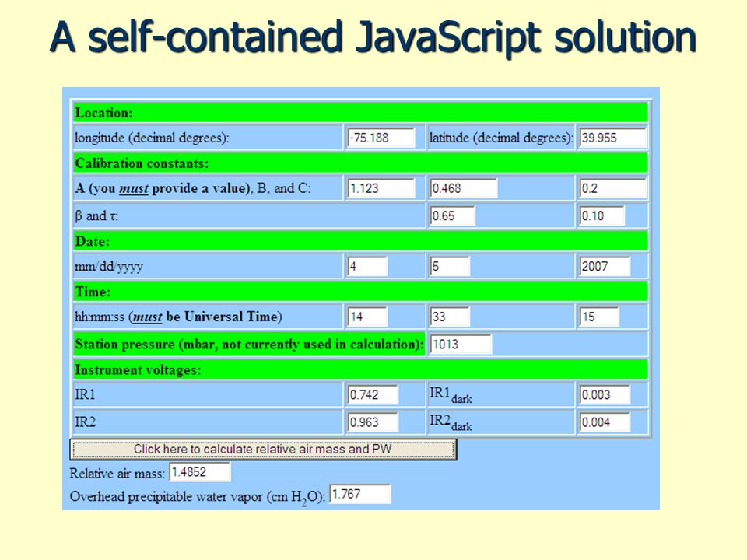Click the 'IR2 dark' label
The height and width of the screenshot is (560, 747).
(x=451, y=423)
